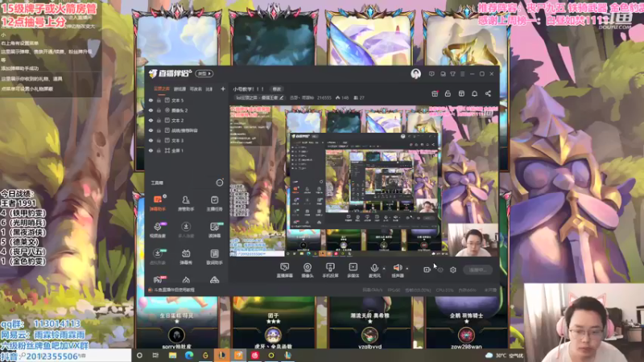Open settings with the gear icon near the stream button
The image size is (644, 362).
point(453,269)
